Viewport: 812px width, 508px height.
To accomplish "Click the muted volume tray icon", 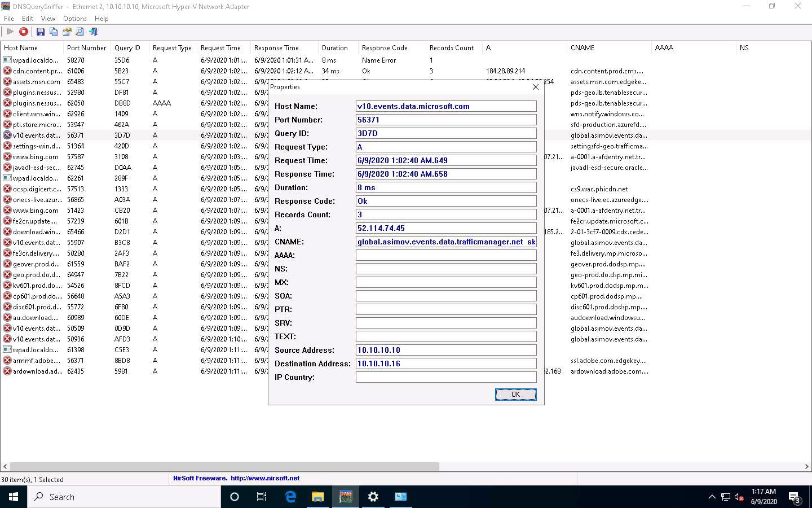I will (x=739, y=497).
